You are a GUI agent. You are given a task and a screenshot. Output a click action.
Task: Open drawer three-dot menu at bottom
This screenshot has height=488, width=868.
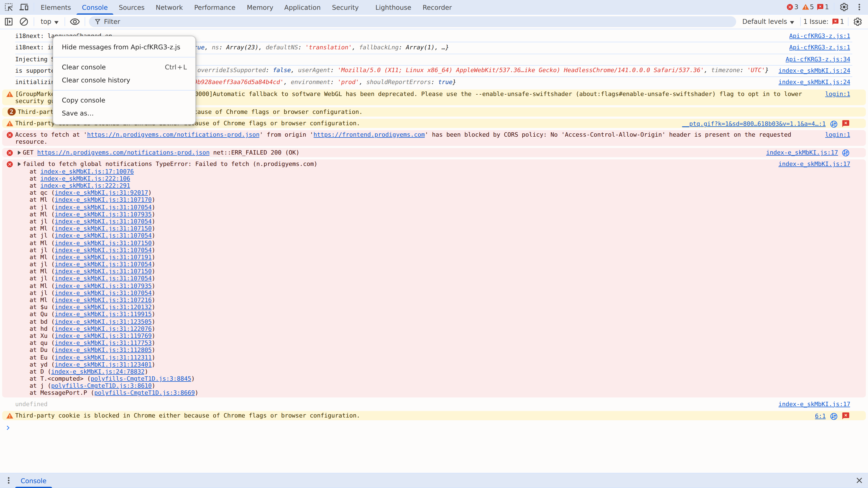click(8, 481)
